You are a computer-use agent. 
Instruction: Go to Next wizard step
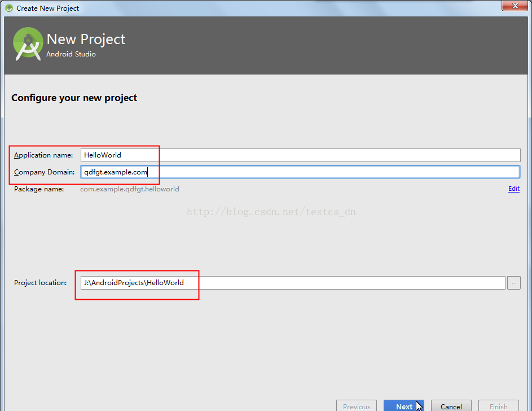(x=404, y=406)
